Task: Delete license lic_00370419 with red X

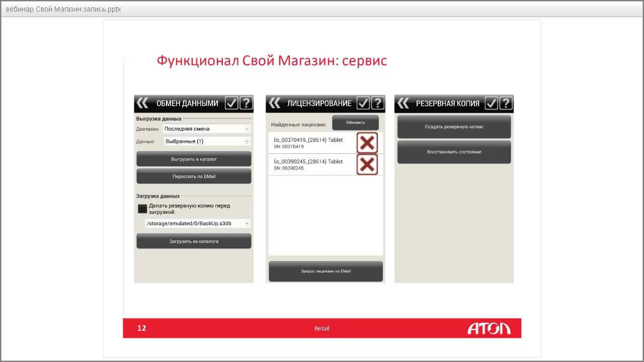Action: pos(367,143)
